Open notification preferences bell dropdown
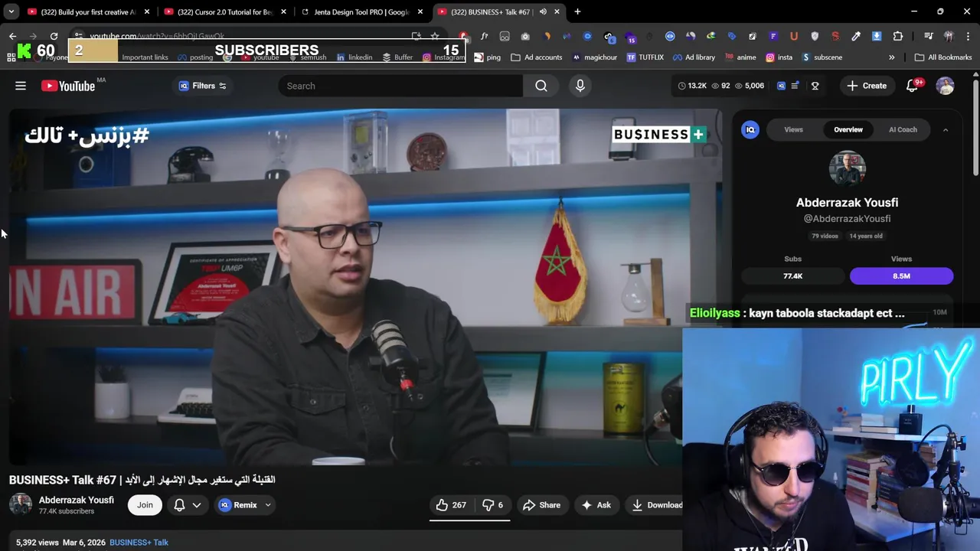Viewport: 980px width, 551px height. pyautogui.click(x=188, y=505)
